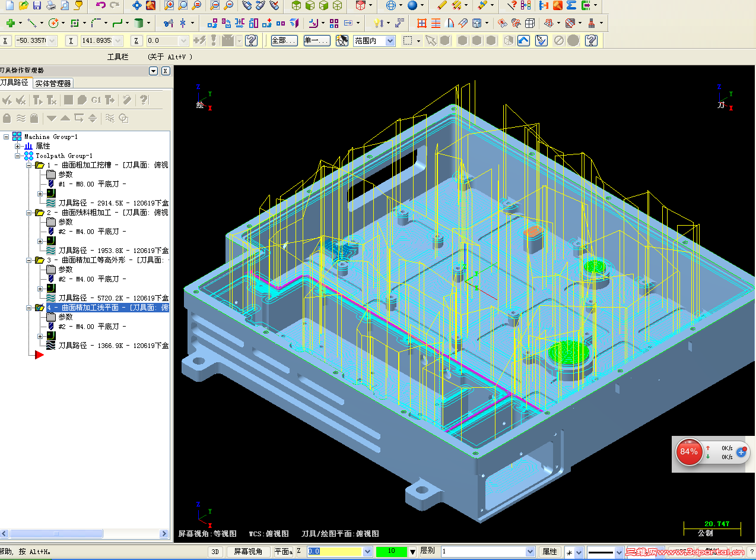Select 刀具路径 - 2914.5K toolpath entry

pyautogui.click(x=113, y=203)
